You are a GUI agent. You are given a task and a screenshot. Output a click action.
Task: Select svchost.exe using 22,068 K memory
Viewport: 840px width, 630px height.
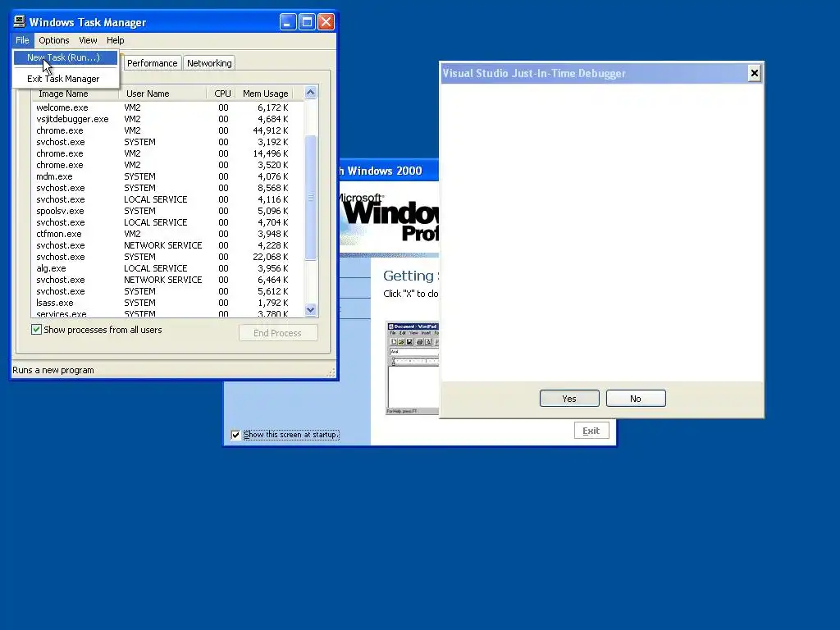click(x=163, y=257)
